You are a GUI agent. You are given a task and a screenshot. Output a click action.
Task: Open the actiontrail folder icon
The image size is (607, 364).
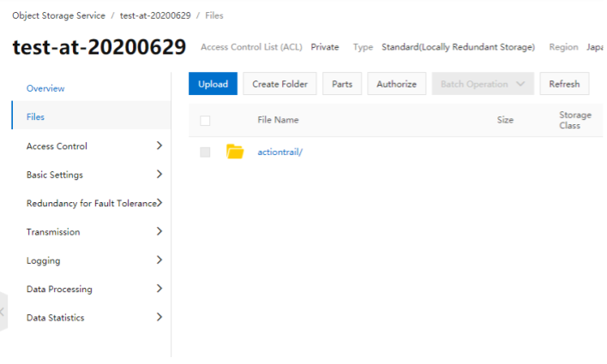click(235, 152)
